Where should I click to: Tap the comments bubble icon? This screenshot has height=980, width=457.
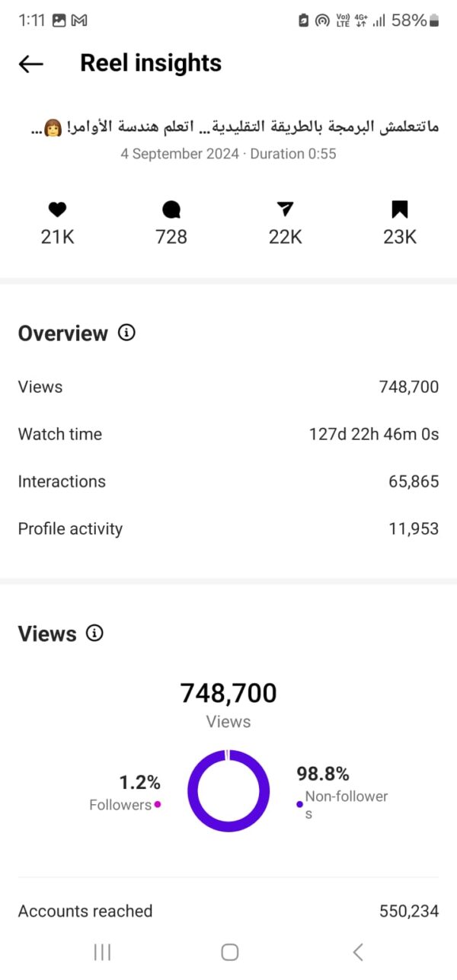[x=171, y=209]
